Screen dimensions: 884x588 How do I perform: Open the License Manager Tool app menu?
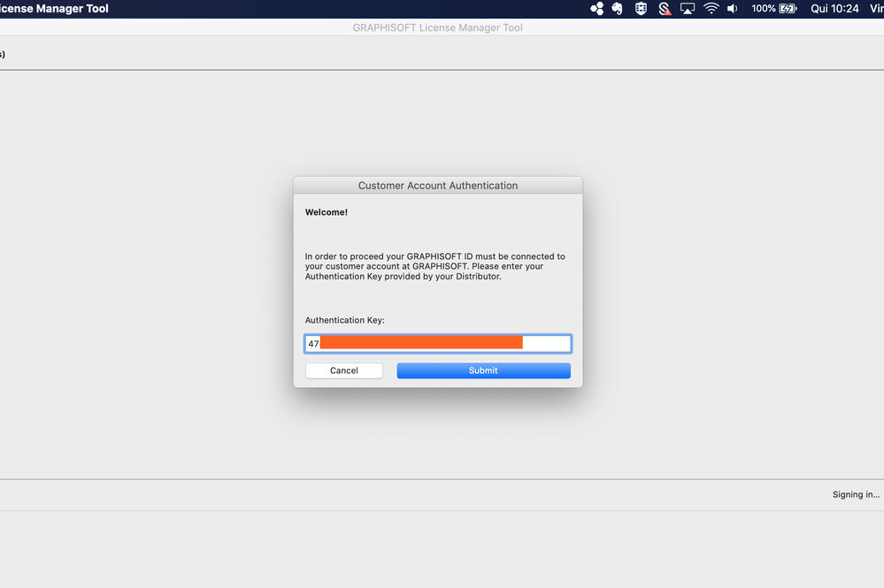[x=54, y=9]
